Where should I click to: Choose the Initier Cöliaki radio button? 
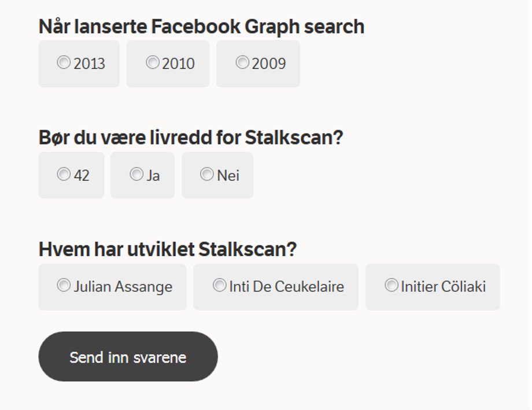pyautogui.click(x=391, y=285)
